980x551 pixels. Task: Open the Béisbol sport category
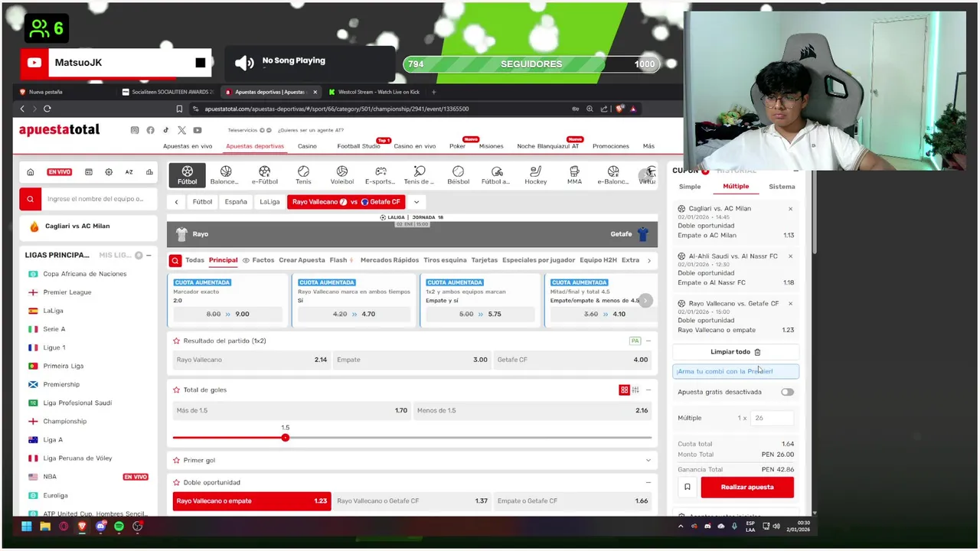458,174
